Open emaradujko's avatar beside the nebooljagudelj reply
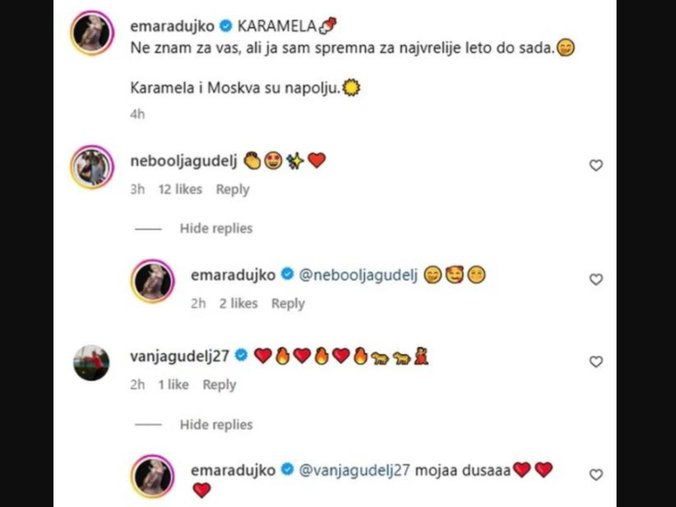 point(153,281)
